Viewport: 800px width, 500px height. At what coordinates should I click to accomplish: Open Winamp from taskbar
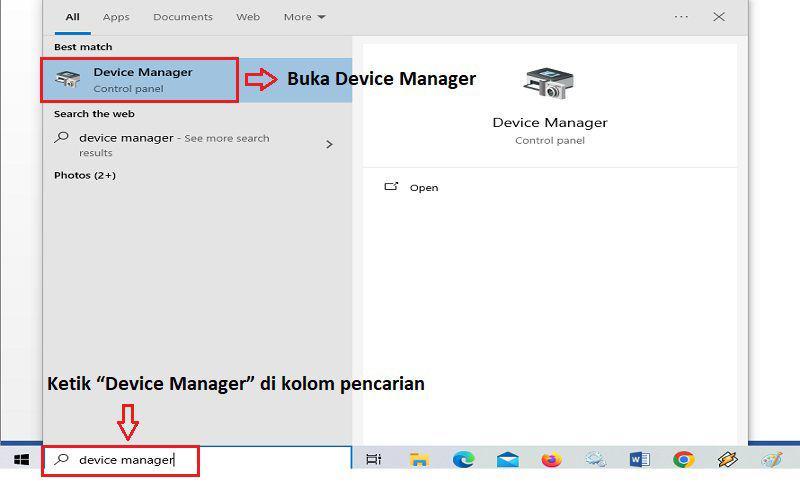point(728,460)
